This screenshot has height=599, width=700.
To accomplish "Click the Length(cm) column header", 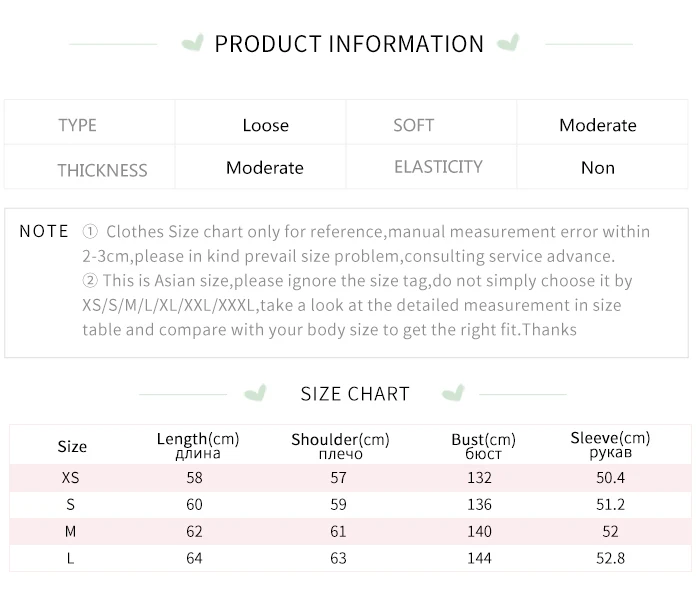I will 198,445.
